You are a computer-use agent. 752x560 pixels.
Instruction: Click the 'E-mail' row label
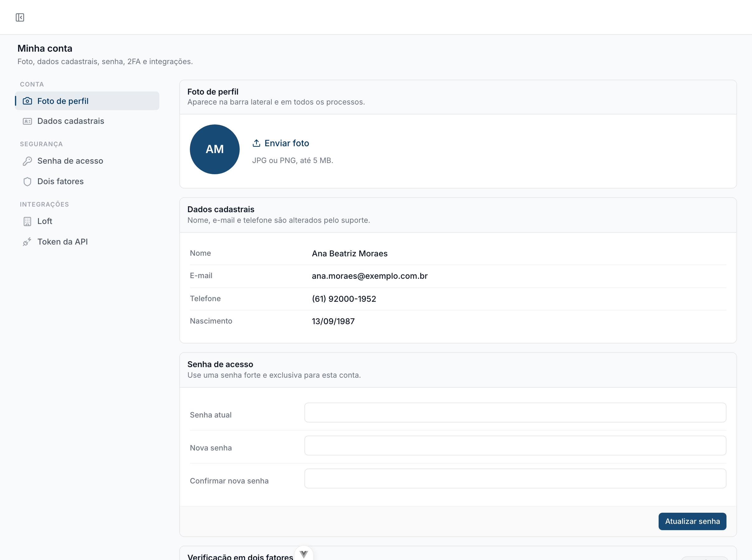pos(201,276)
